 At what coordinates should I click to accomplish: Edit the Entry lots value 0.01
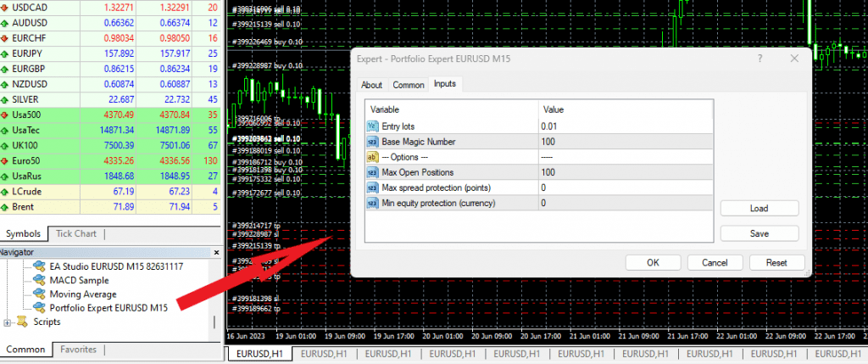(x=626, y=126)
